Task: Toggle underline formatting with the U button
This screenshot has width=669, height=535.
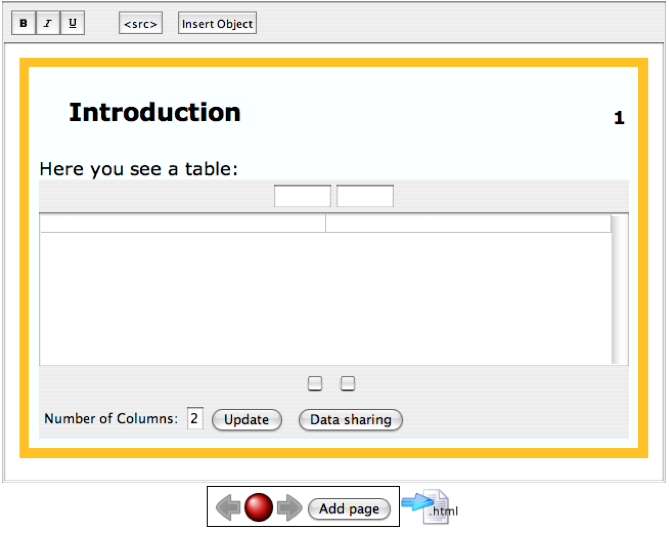Action: point(73,23)
